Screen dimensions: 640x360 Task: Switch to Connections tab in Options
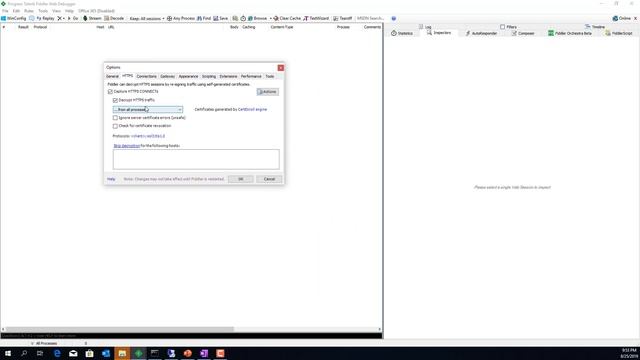147,76
